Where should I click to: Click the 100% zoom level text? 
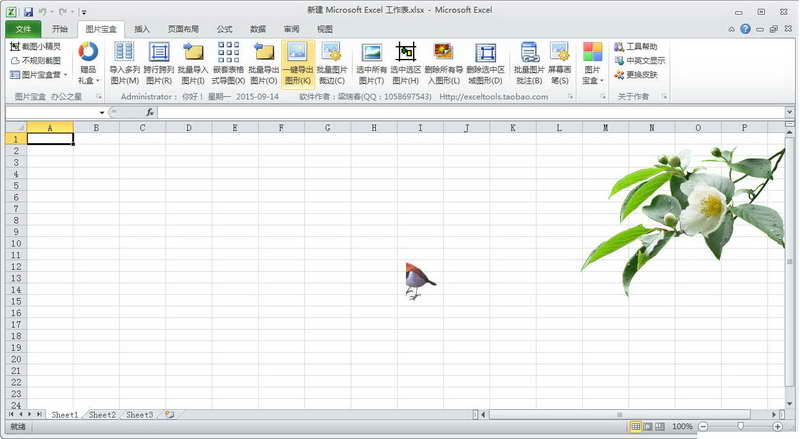(x=682, y=426)
